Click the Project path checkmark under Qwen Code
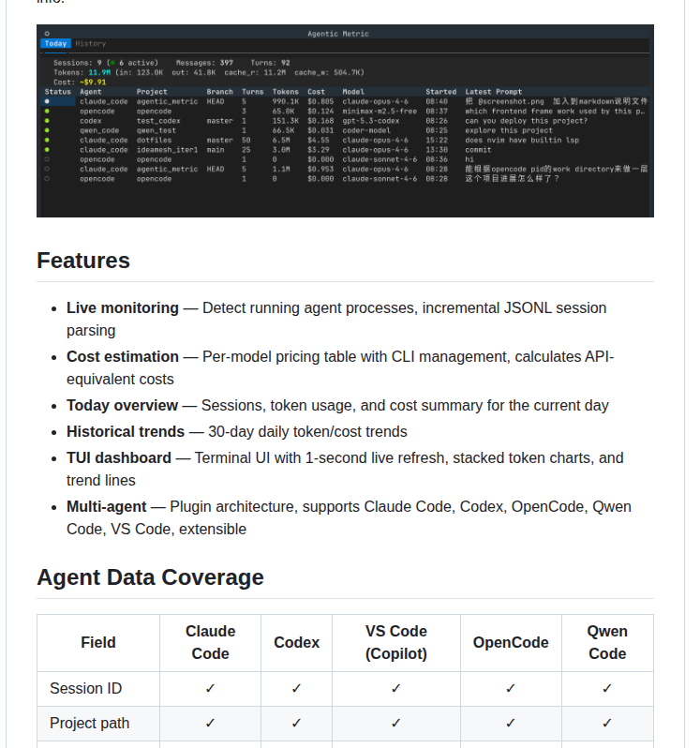Viewport: 700px width, 748px height. (x=607, y=724)
